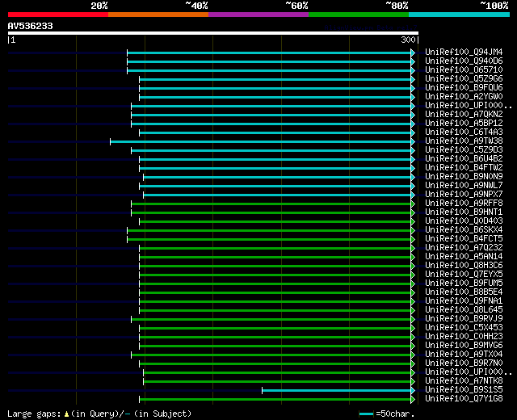Image resolution: width=517 pixels, height=420 pixels.
Task: Click label UniRef100_C5X453
Action: [464, 328]
